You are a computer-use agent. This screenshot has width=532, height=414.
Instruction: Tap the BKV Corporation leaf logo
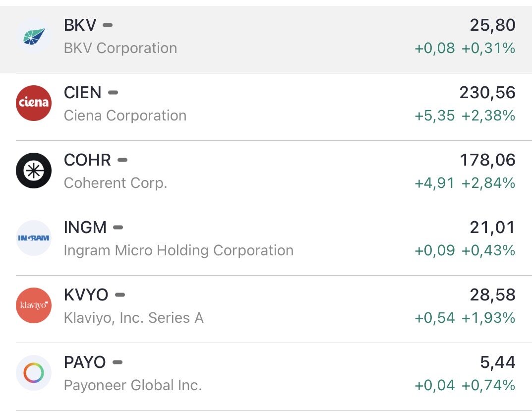pos(34,36)
